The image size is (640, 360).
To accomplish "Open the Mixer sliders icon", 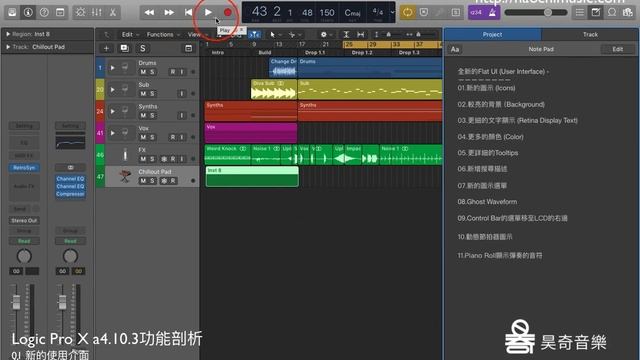I will point(97,12).
